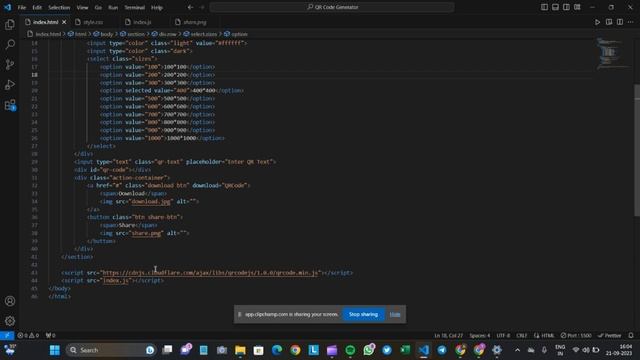
Task: Click the remote window indicator in status bar
Action: [x=7, y=336]
